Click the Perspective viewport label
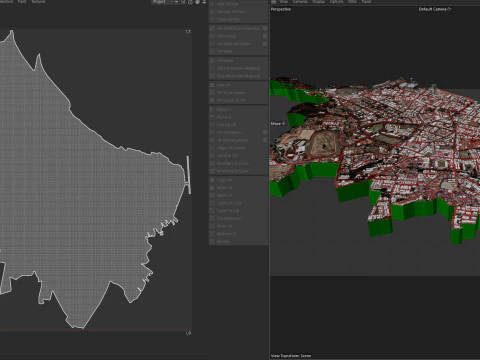480x360 pixels. click(x=281, y=9)
